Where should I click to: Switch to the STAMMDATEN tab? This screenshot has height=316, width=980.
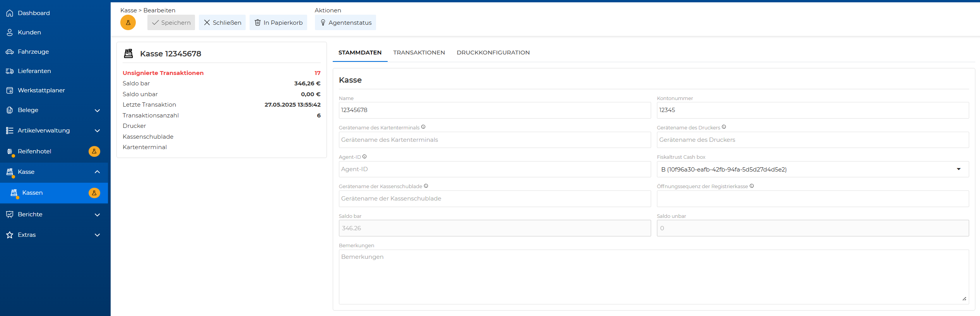pyautogui.click(x=360, y=53)
